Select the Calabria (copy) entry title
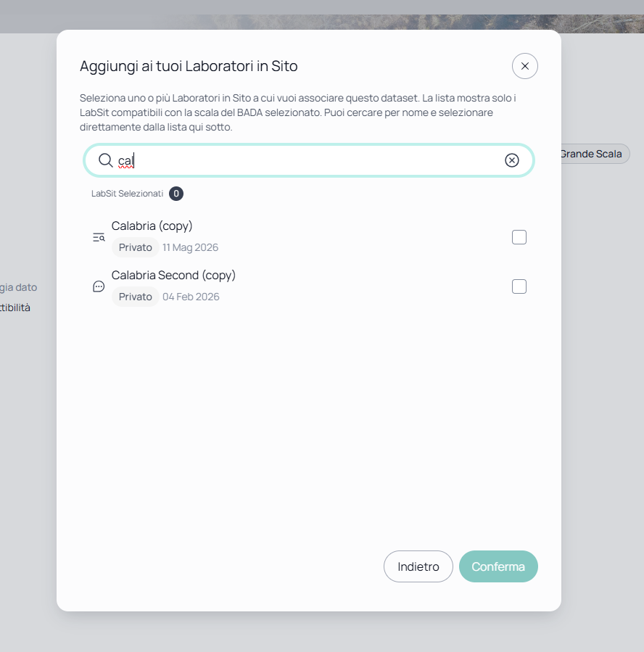Screen dimensions: 644x652 [x=152, y=226]
